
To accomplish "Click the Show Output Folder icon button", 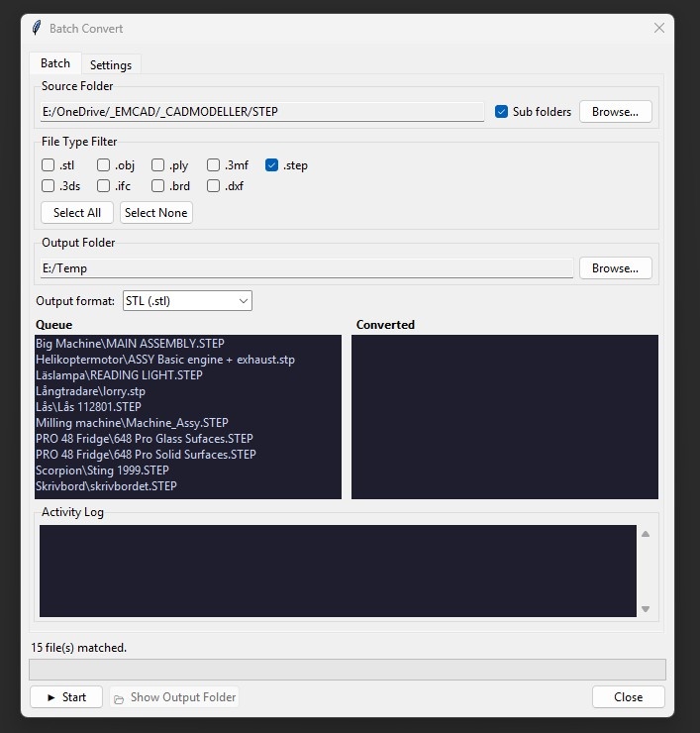I will (174, 697).
